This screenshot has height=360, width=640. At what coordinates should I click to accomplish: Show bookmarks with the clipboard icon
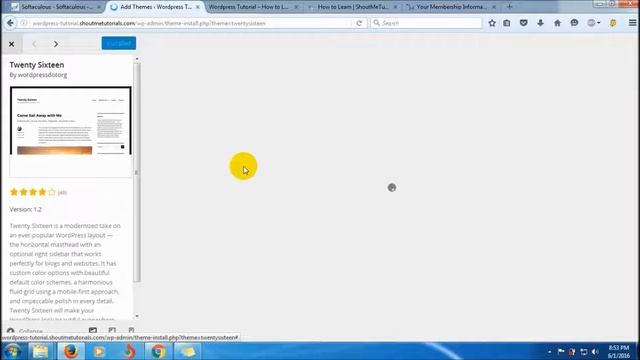[507, 23]
